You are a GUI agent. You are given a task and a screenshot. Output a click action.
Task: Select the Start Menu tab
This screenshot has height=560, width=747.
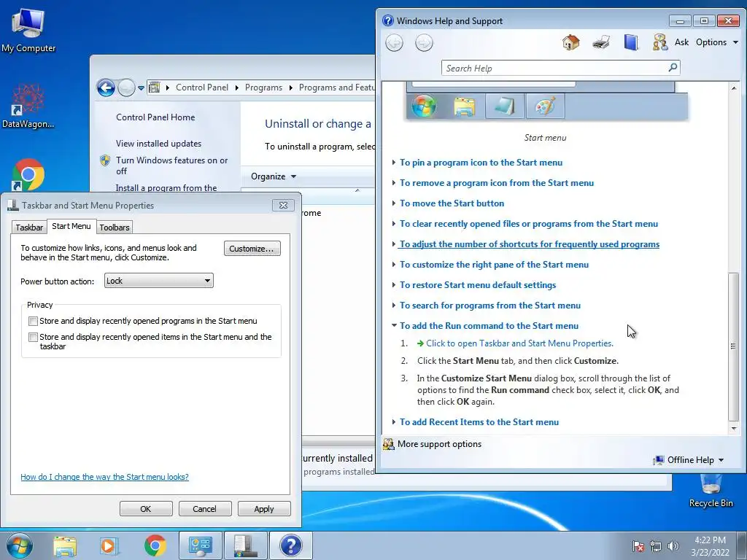71,226
